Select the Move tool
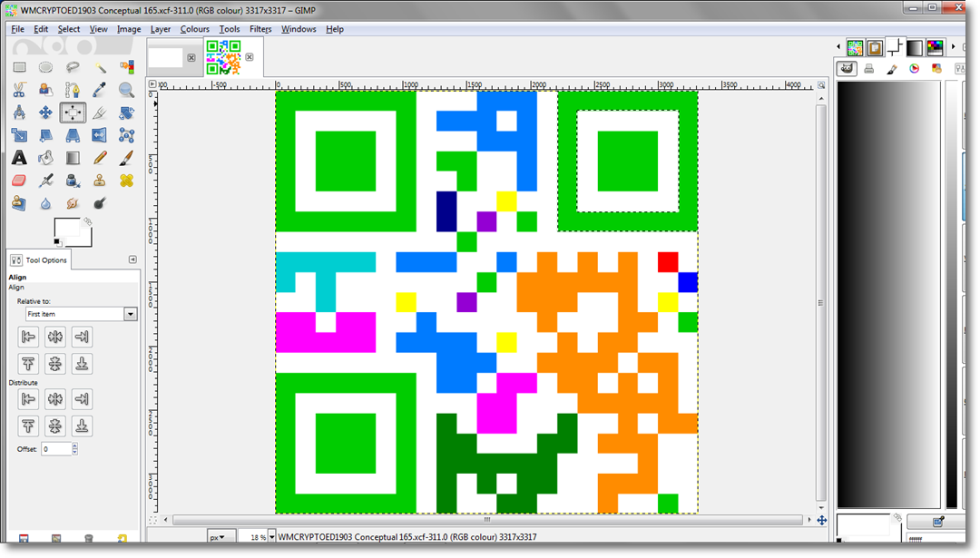This screenshot has width=980, height=558. pyautogui.click(x=45, y=113)
